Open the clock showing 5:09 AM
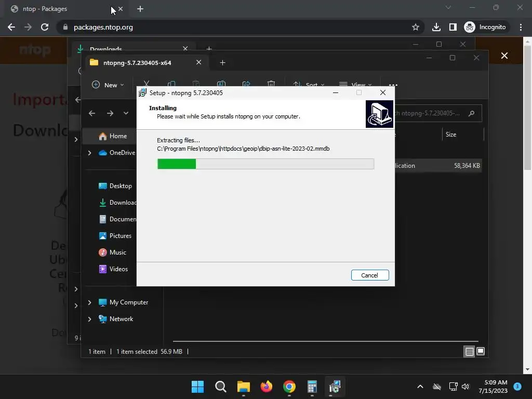 [493, 387]
